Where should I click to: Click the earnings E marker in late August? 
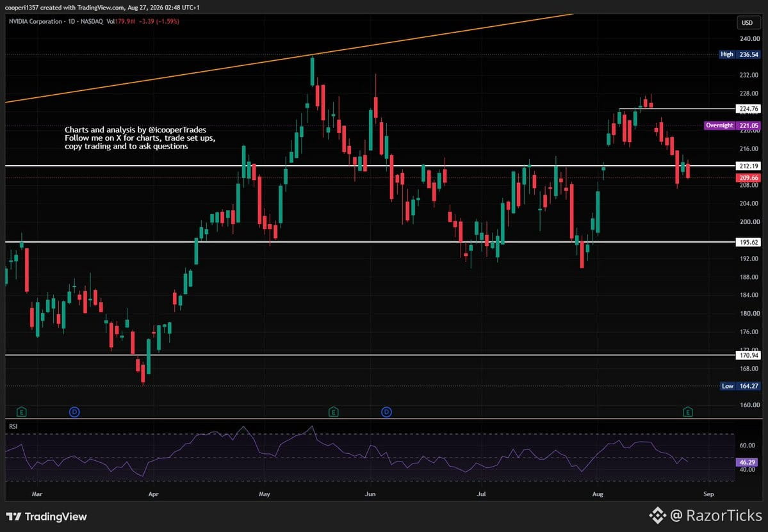[x=688, y=412]
